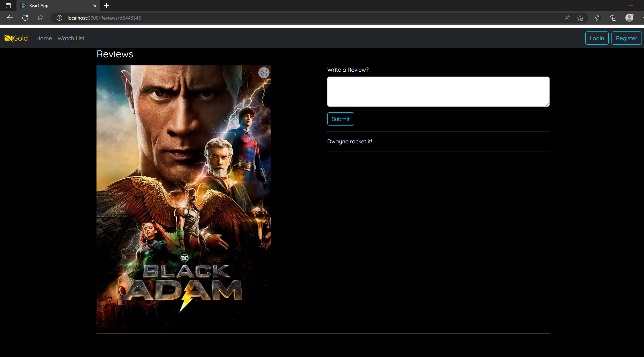This screenshot has height=357, width=644.
Task: Click the browser back arrow
Action: pyautogui.click(x=9, y=17)
